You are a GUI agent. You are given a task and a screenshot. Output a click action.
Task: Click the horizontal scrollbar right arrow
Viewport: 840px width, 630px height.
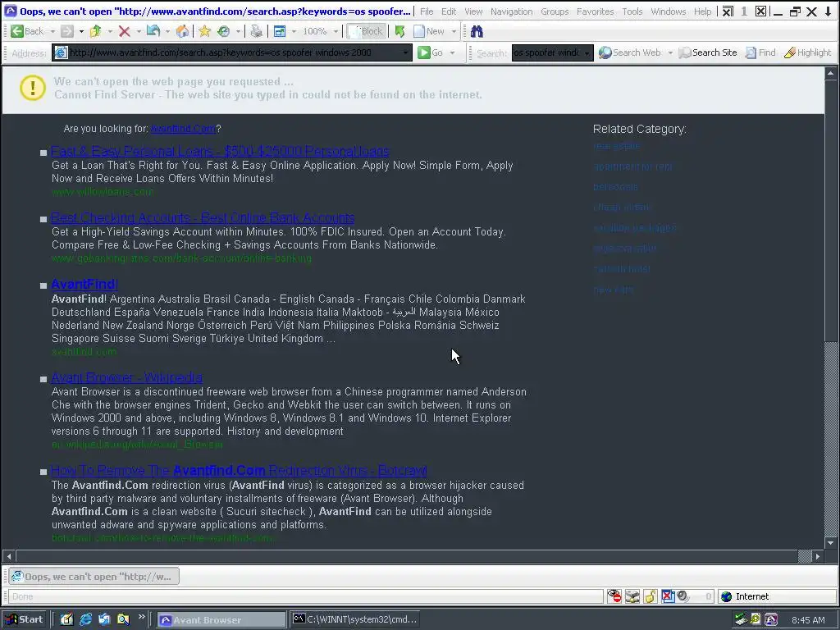pyautogui.click(x=818, y=556)
